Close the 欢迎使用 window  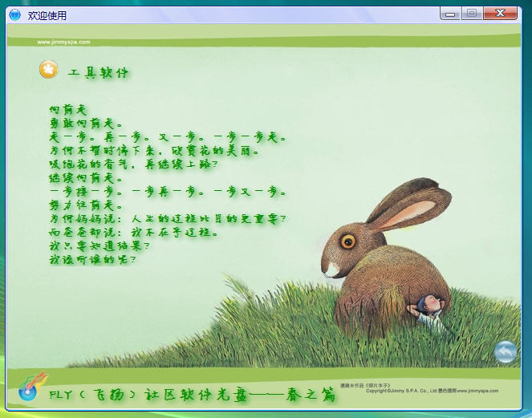tap(501, 14)
